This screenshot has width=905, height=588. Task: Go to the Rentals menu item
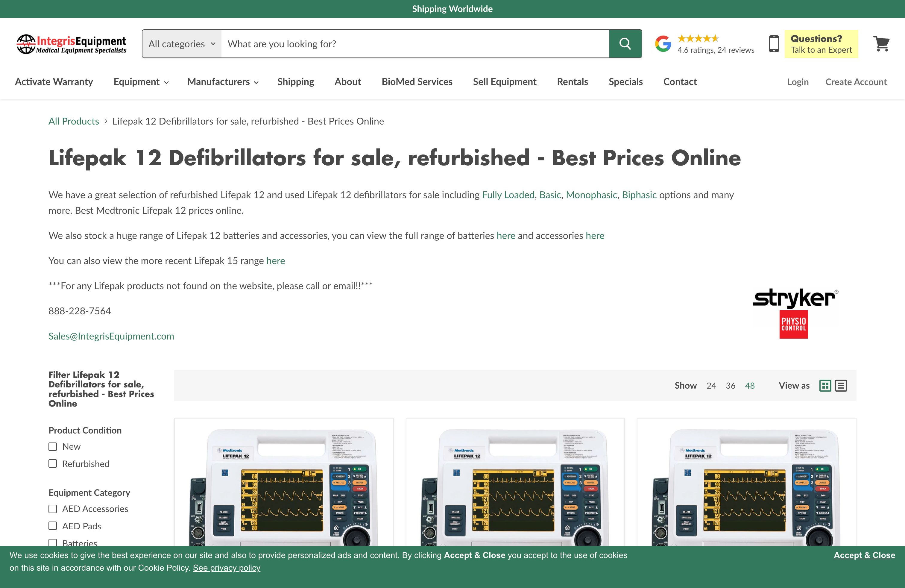pos(572,82)
